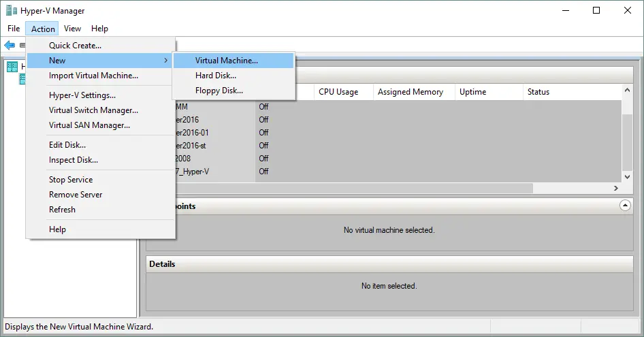Image resolution: width=644 pixels, height=337 pixels.
Task: Click the blue Back arrow in toolbar
Action: click(x=10, y=45)
